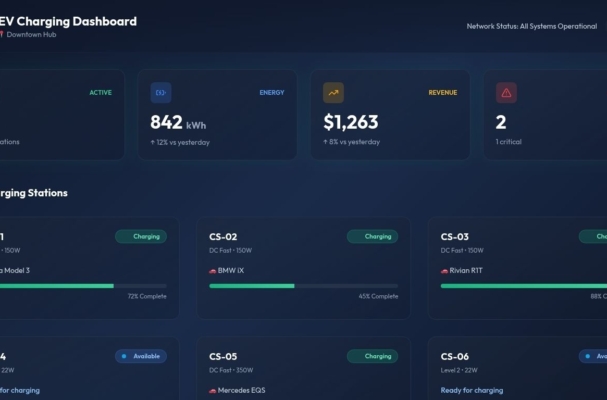
Task: Click the CS-05 station name
Action: [x=223, y=356]
